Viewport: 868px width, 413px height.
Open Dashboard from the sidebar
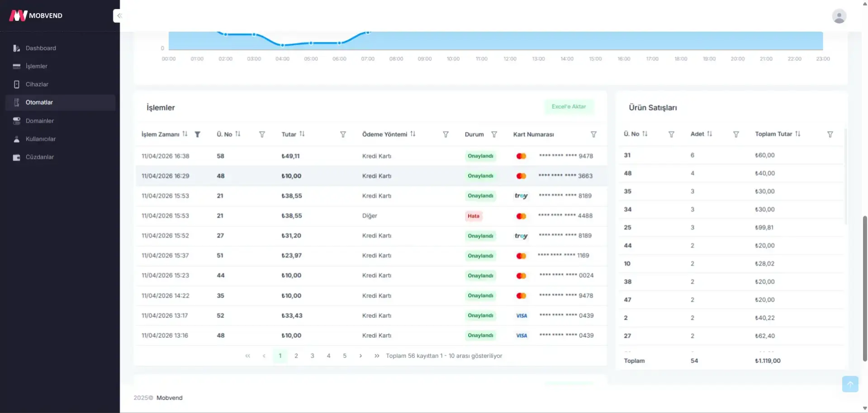coord(41,48)
